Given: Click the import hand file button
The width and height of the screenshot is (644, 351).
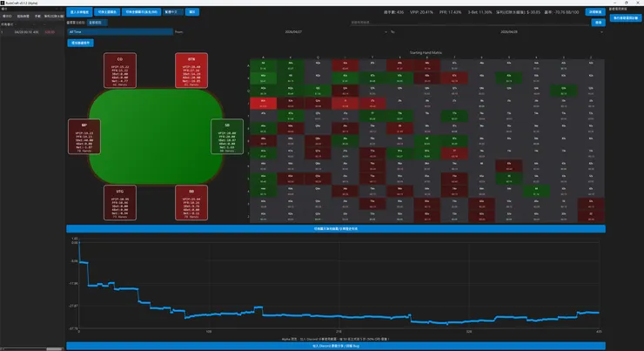Looking at the screenshot, I should (79, 12).
